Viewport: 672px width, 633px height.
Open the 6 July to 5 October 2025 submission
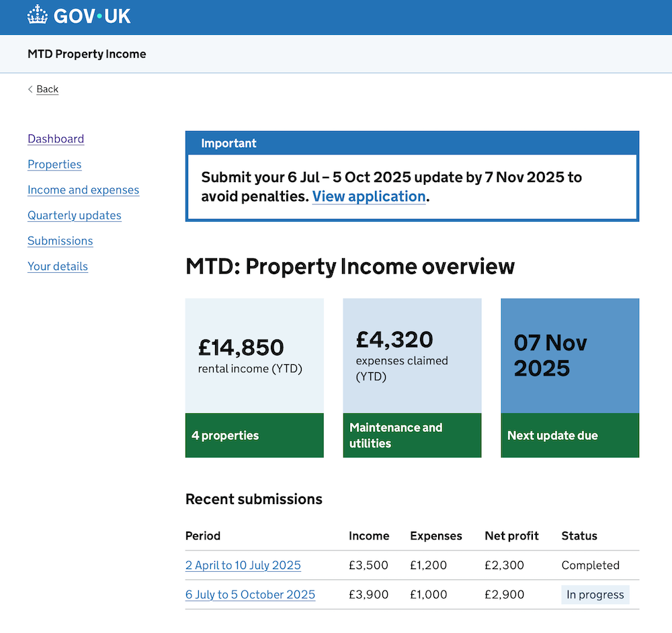(250, 595)
